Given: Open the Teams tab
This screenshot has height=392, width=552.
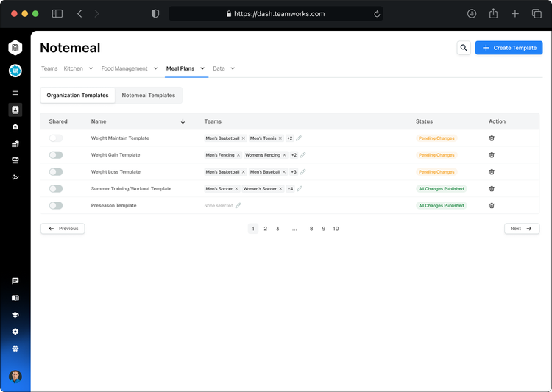Looking at the screenshot, I should (x=49, y=68).
